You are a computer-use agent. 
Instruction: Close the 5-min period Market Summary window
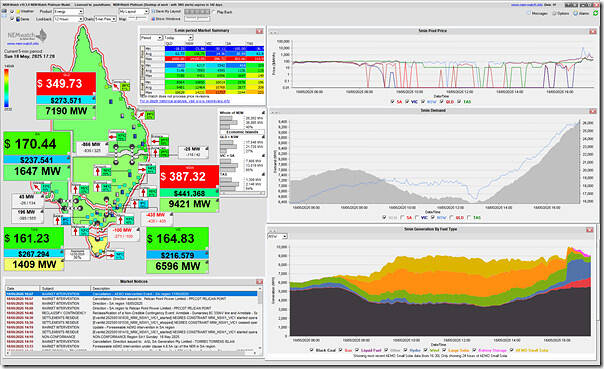(259, 31)
